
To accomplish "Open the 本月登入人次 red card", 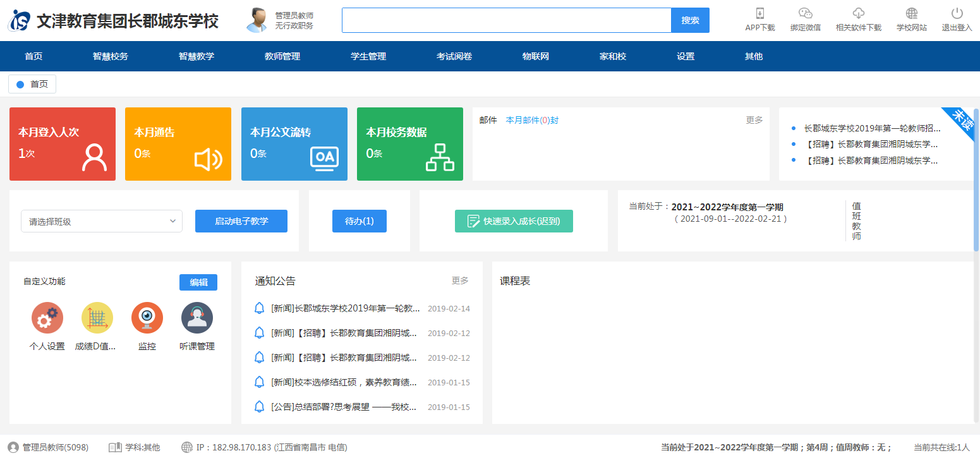I will pos(63,144).
